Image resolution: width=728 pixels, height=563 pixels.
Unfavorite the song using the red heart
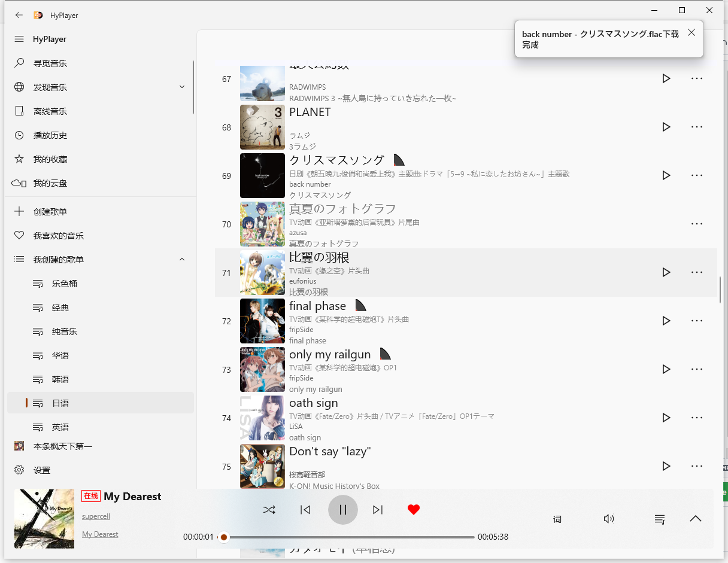(x=414, y=509)
